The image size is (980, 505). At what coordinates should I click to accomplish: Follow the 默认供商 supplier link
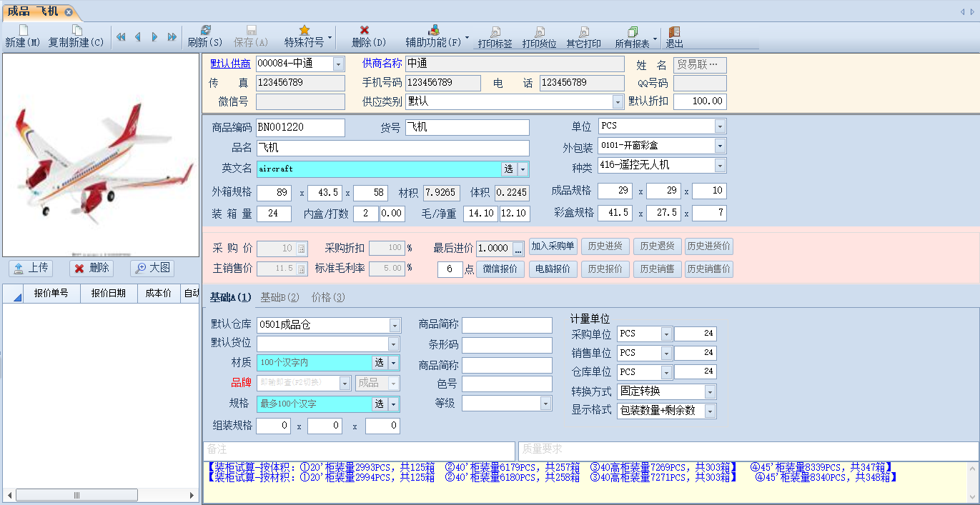[230, 64]
